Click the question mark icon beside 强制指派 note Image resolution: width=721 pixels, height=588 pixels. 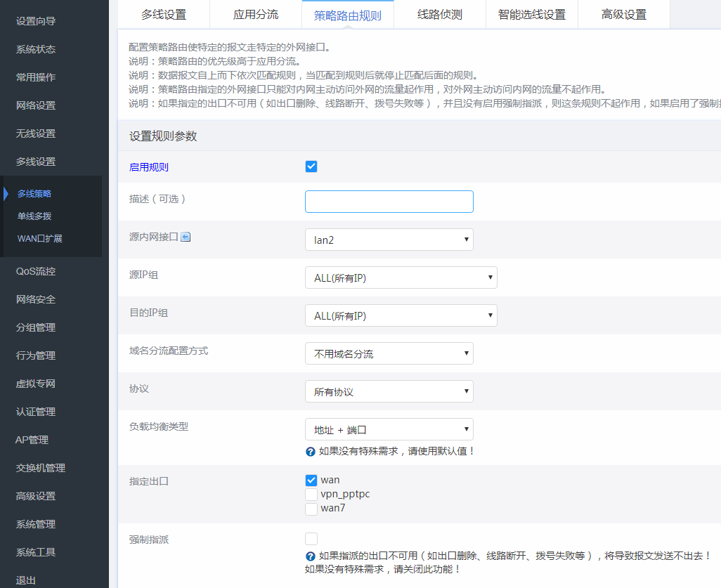click(x=310, y=556)
